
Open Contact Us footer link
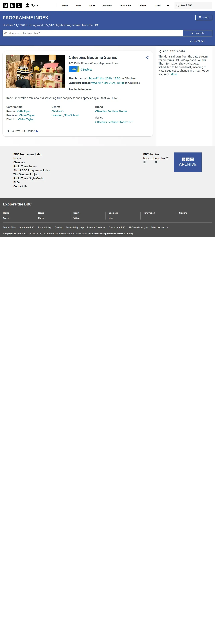(x=20, y=187)
